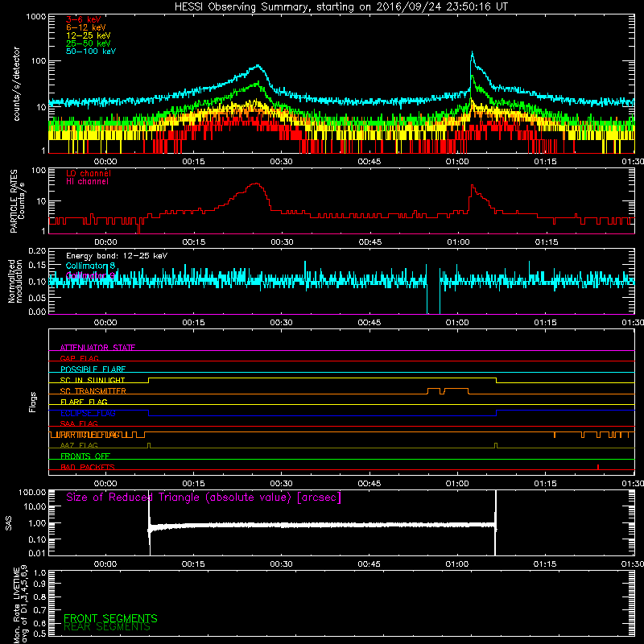Viewport: 644px width, 644px height.
Task: Click the 1.0 tick on LIVETIME axis
Action: 39,572
